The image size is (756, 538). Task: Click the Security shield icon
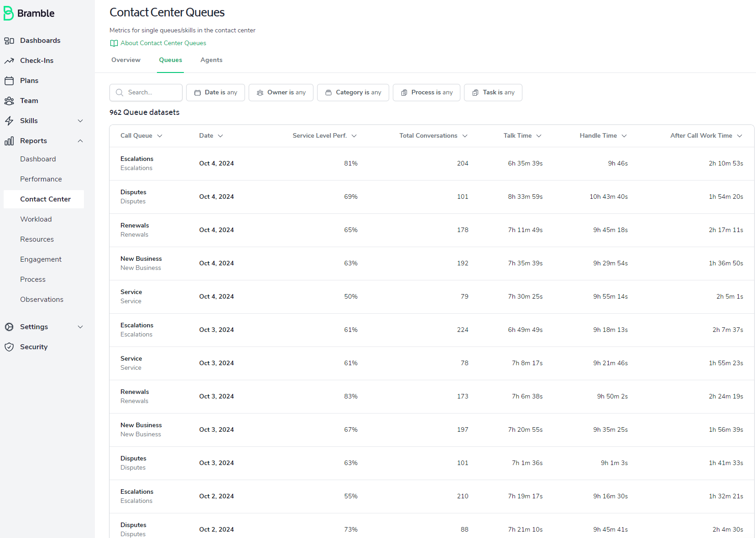click(9, 347)
